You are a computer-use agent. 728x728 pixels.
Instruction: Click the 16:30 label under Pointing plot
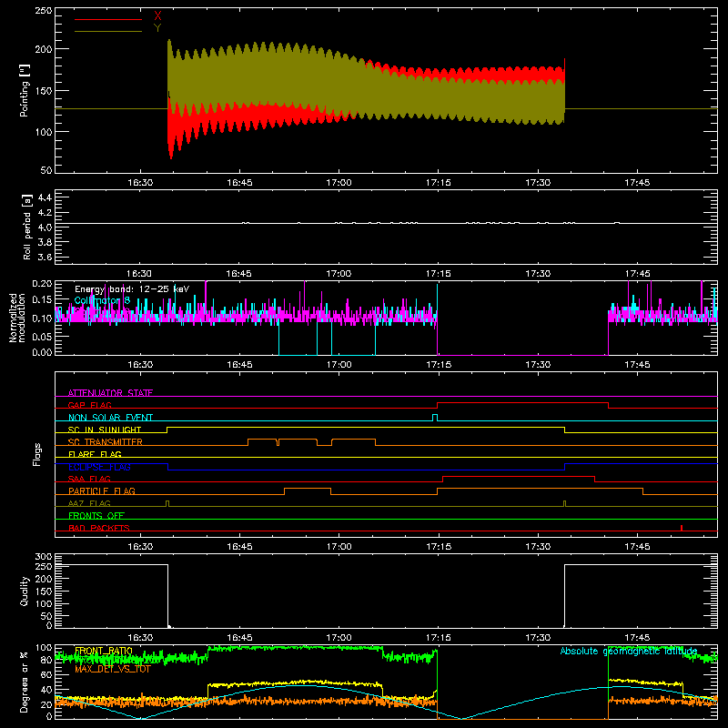(140, 183)
